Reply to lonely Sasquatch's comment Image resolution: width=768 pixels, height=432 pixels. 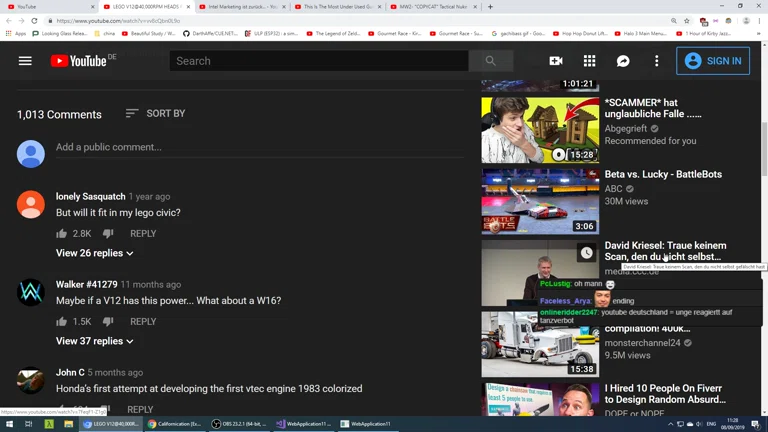point(143,234)
